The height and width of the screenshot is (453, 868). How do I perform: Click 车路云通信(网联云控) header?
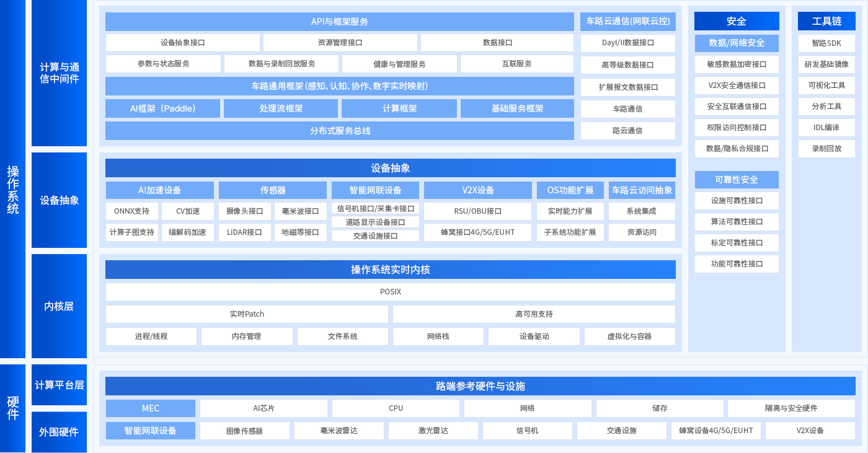coord(628,22)
